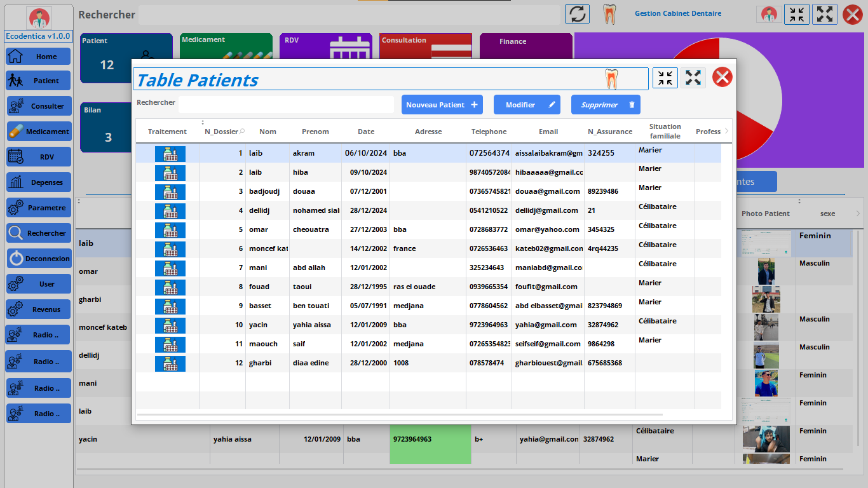This screenshot has height=488, width=868.
Task: Click the Nouveau Patient button
Action: point(442,105)
